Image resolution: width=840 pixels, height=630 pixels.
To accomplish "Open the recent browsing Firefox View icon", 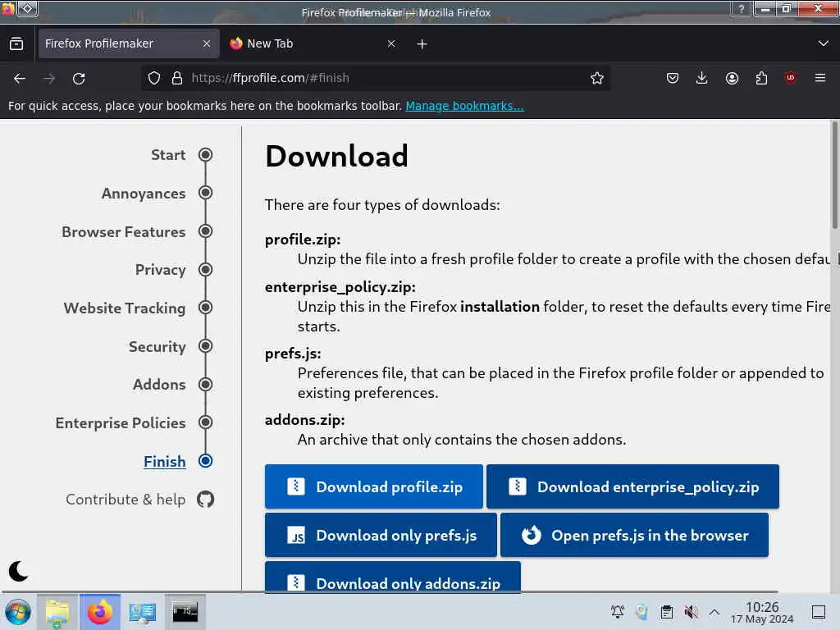I will [16, 44].
